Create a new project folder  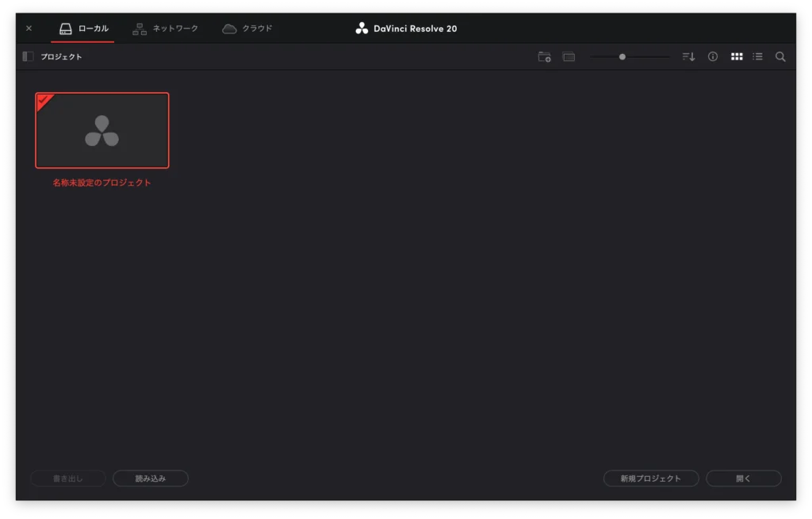click(544, 56)
